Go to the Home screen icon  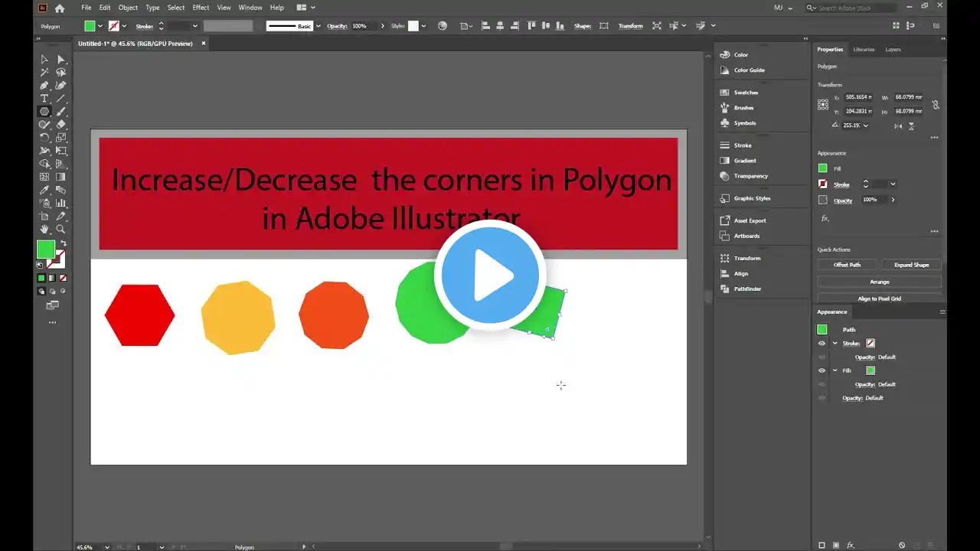tap(60, 8)
